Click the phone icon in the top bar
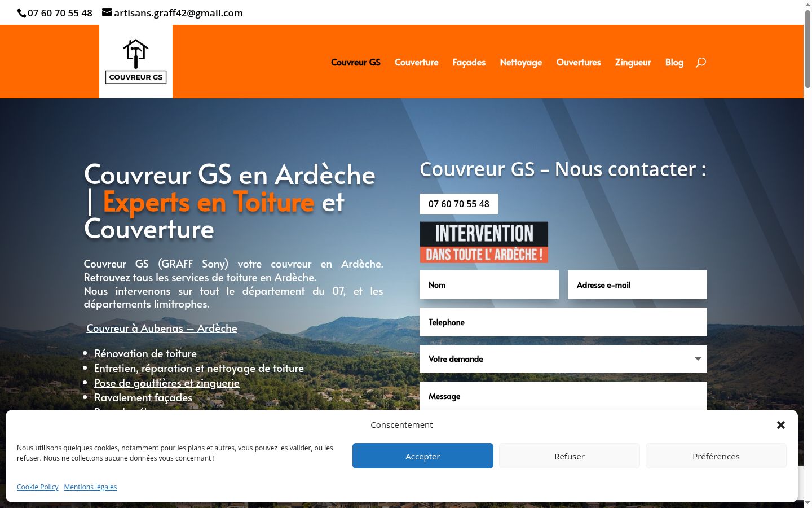This screenshot has width=812, height=508. pos(22,13)
